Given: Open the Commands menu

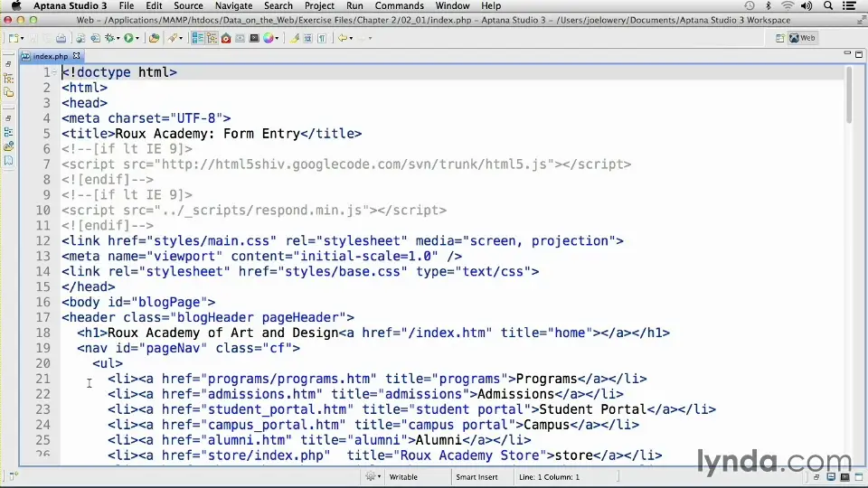Looking at the screenshot, I should pyautogui.click(x=399, y=6).
